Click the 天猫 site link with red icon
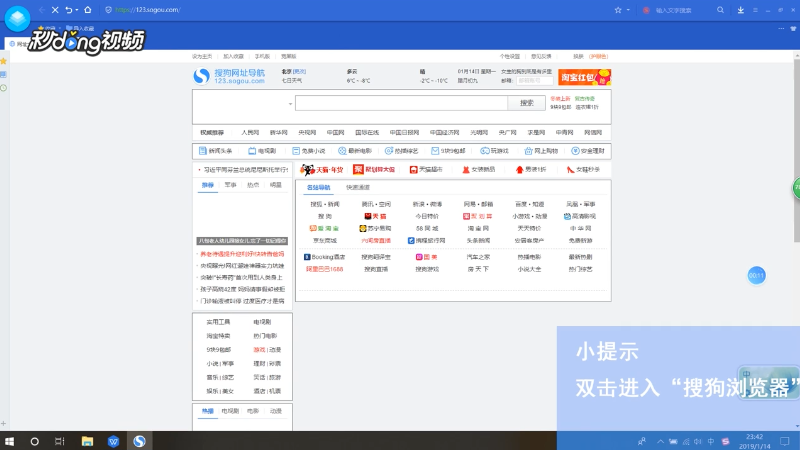The width and height of the screenshot is (800, 450). tap(376, 216)
